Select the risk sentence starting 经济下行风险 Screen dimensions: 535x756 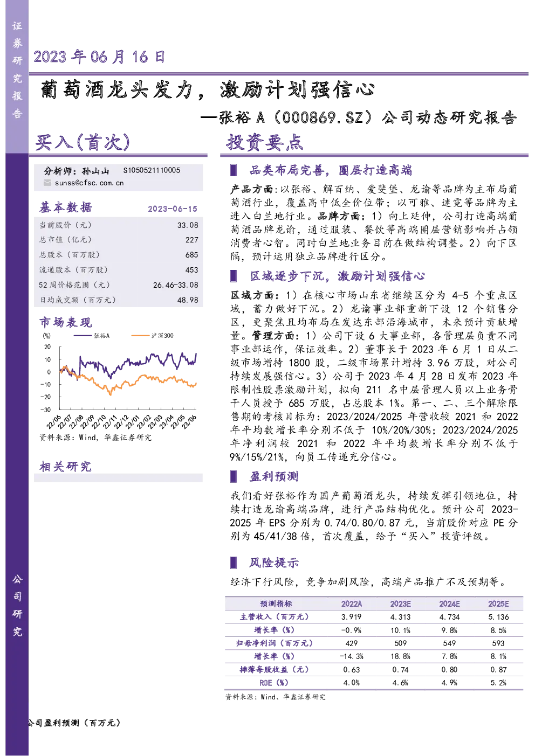click(x=369, y=582)
